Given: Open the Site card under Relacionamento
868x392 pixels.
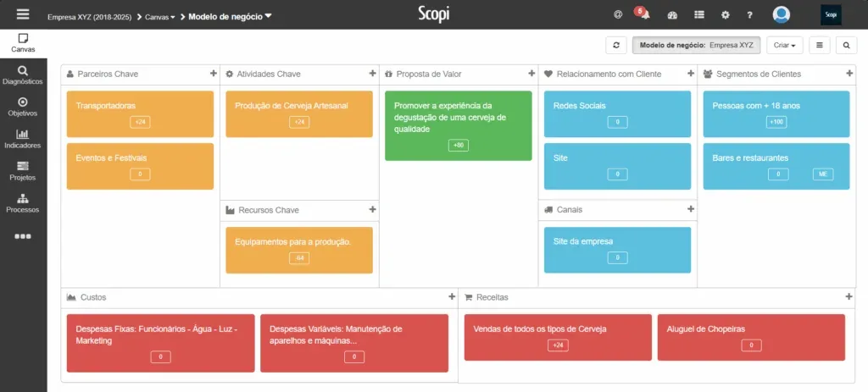Looking at the screenshot, I should pyautogui.click(x=617, y=167).
